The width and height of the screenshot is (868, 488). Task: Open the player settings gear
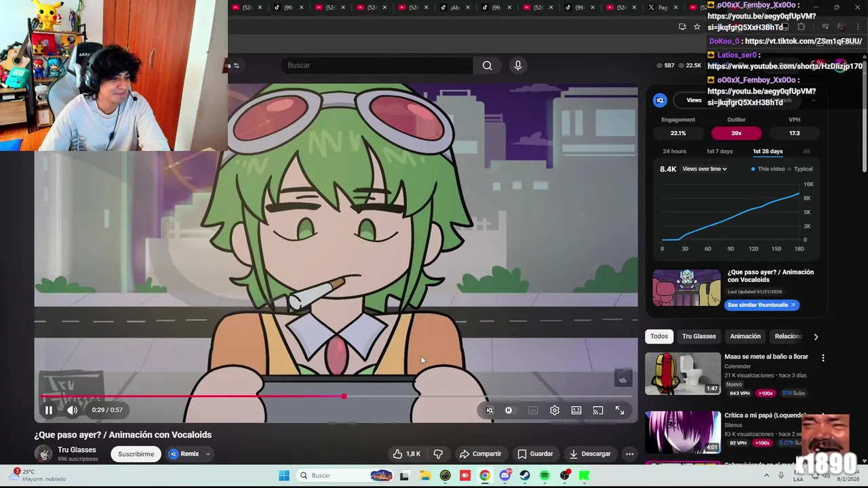pos(555,410)
